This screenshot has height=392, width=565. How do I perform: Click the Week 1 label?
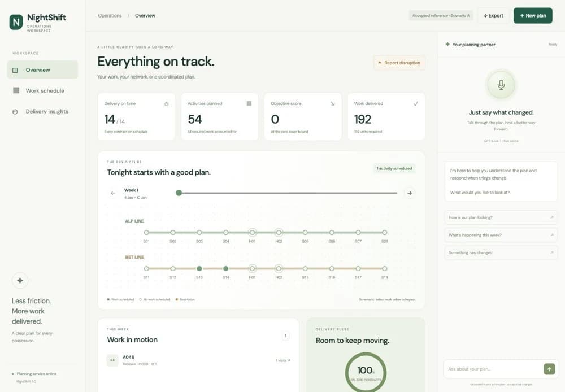131,190
